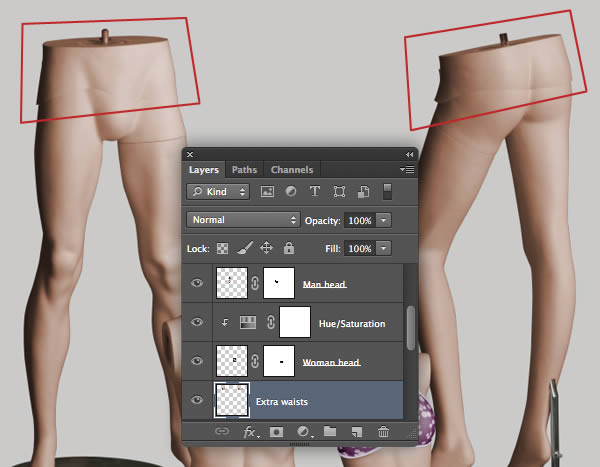Collapse the panel with double-arrow icon
This screenshot has height=467, width=600.
409,155
